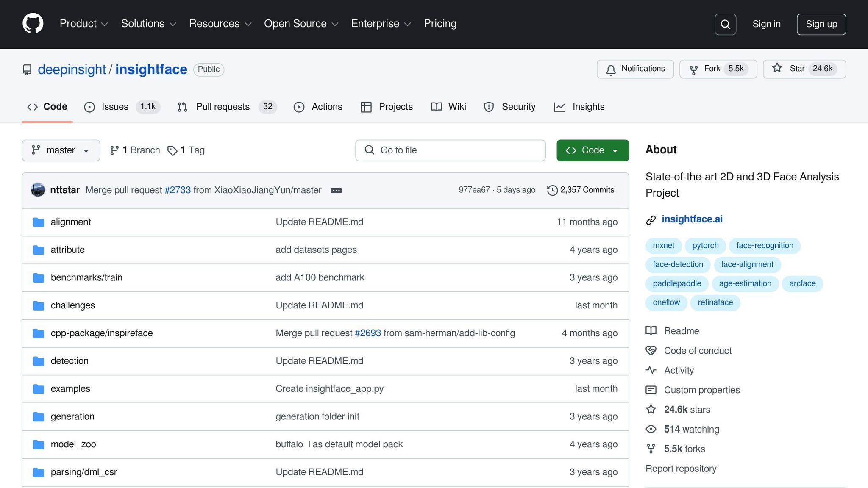Click the benchmarks/train folder icon
Image resolution: width=868 pixels, height=488 pixels.
[x=39, y=278]
